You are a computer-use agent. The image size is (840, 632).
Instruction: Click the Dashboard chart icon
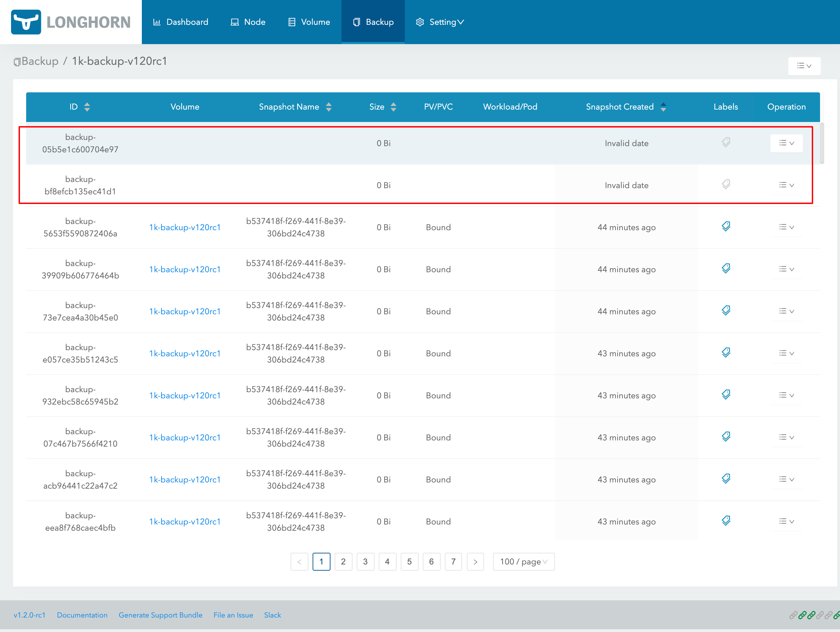click(x=157, y=22)
